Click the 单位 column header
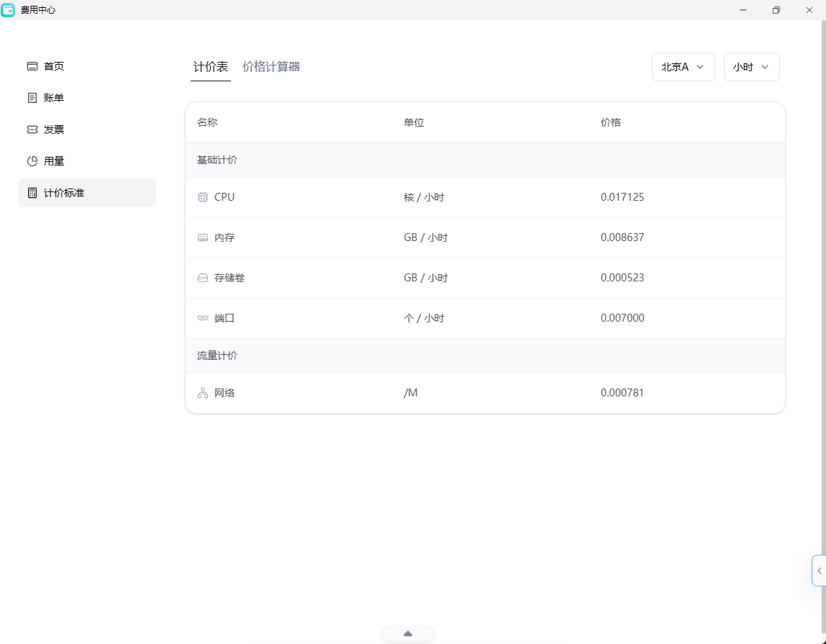Image resolution: width=826 pixels, height=644 pixels. (414, 122)
